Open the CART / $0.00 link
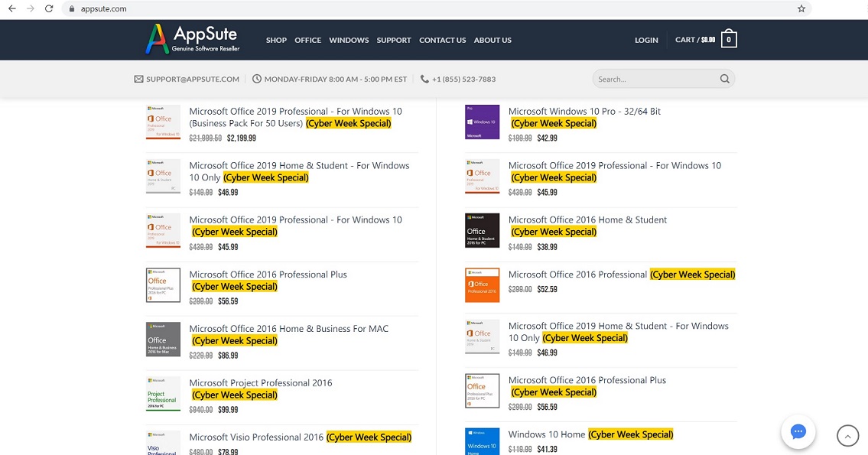 695,40
